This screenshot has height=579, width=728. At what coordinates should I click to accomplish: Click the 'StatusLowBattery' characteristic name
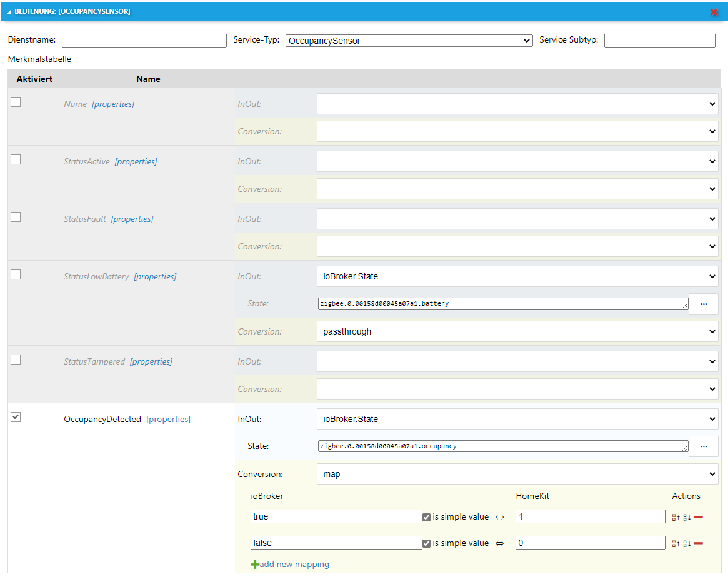click(97, 277)
